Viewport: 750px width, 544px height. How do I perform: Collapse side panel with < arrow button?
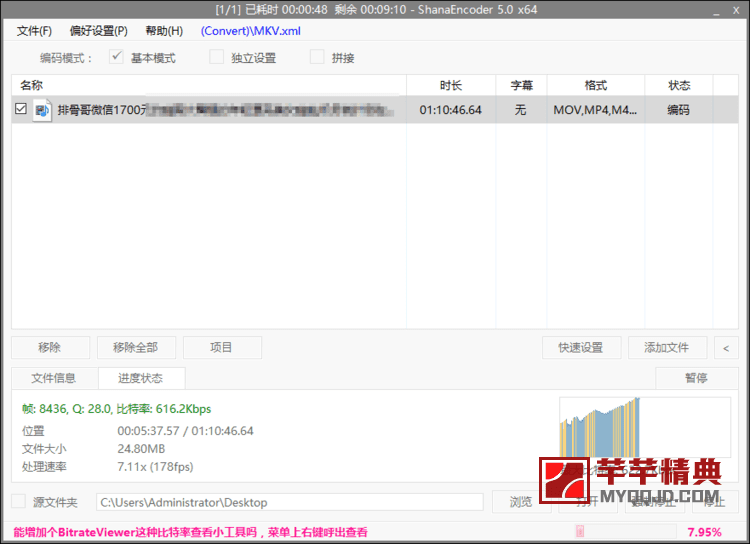tap(726, 347)
